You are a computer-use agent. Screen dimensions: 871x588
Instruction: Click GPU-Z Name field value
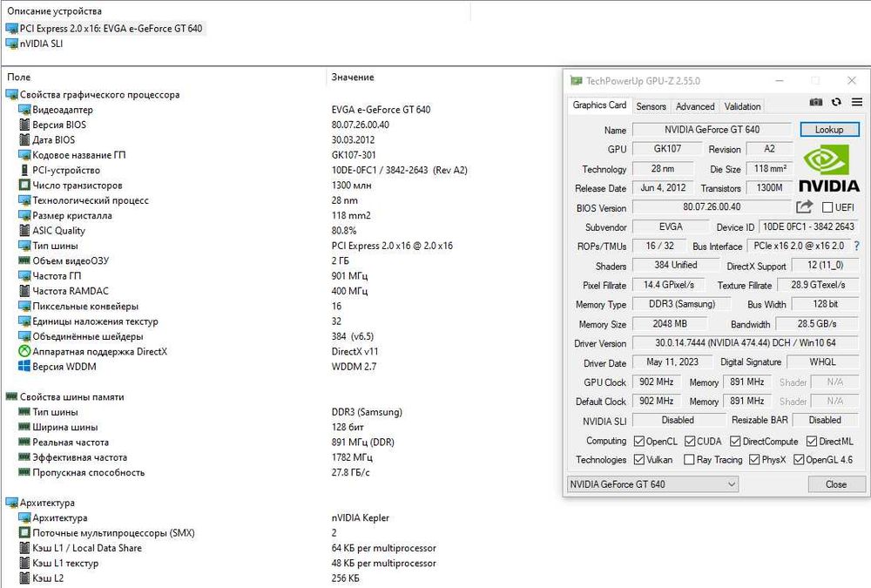click(x=712, y=130)
